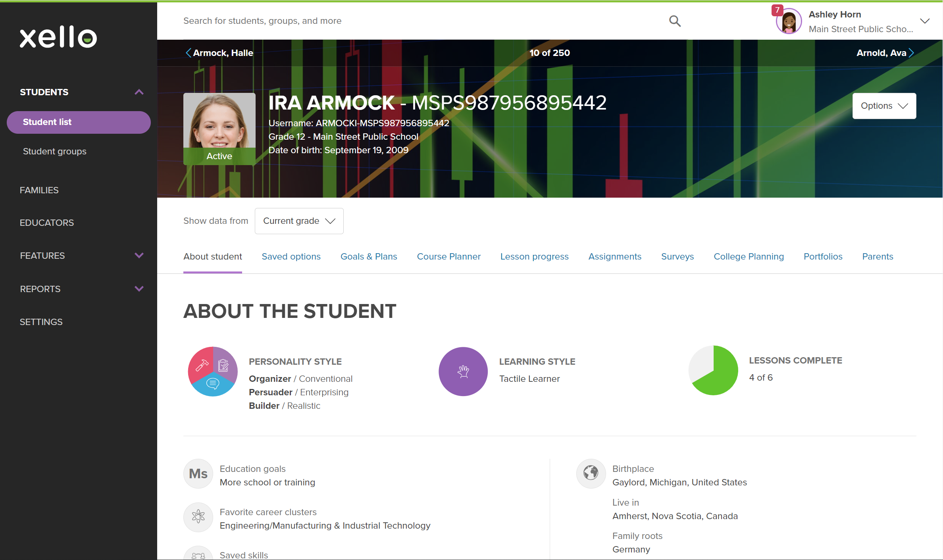The height and width of the screenshot is (560, 943).
Task: Click 'More school or training' text
Action: point(267,482)
